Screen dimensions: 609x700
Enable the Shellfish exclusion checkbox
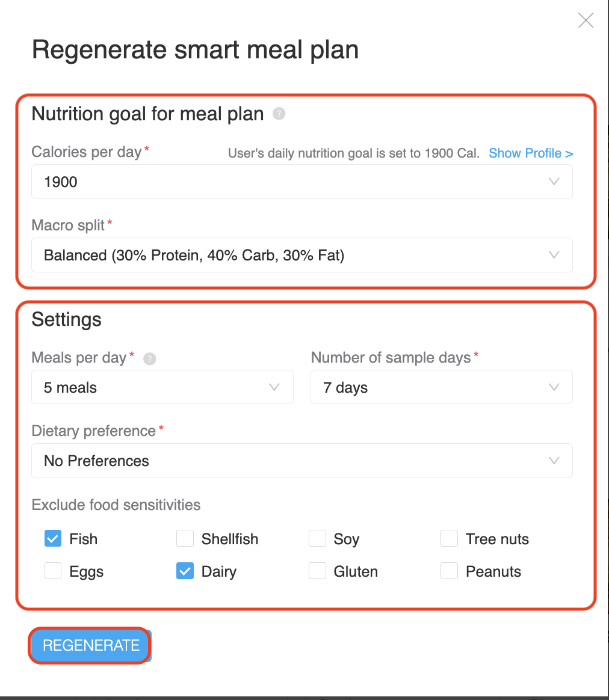pos(185,538)
